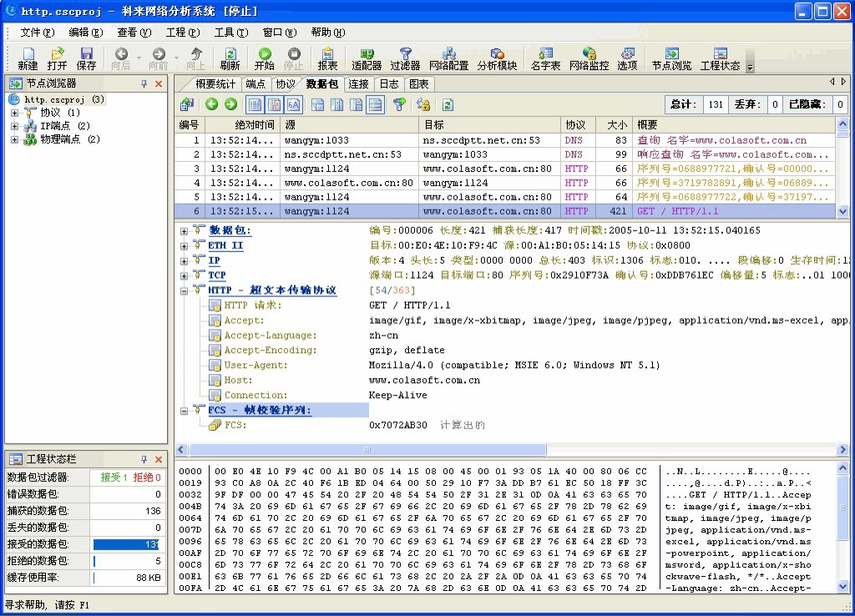This screenshot has width=855, height=616.
Task: Click the decode pane horizontal scrollbar thumb
Action: [367, 449]
